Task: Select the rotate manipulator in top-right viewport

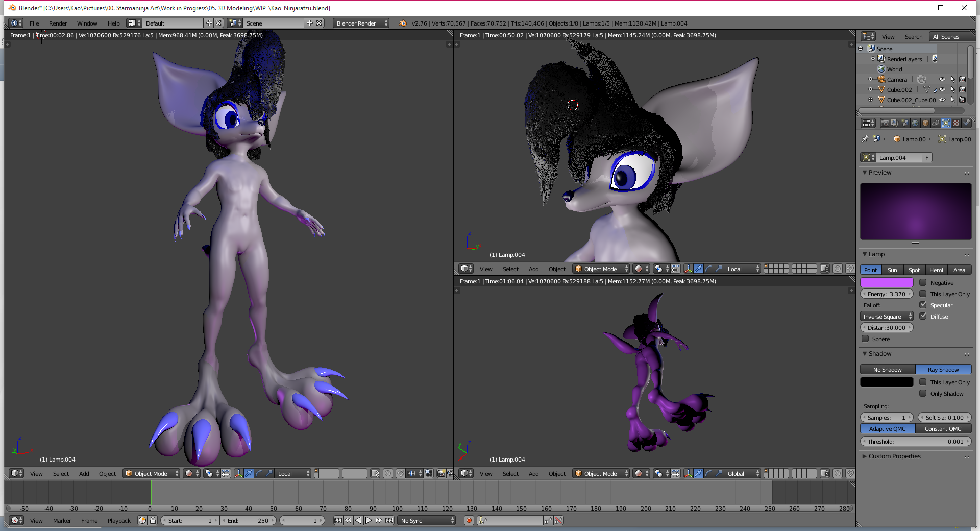Action: [x=708, y=269]
